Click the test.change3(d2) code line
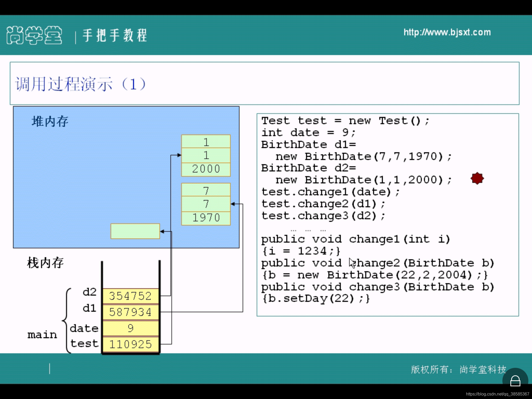 click(323, 216)
